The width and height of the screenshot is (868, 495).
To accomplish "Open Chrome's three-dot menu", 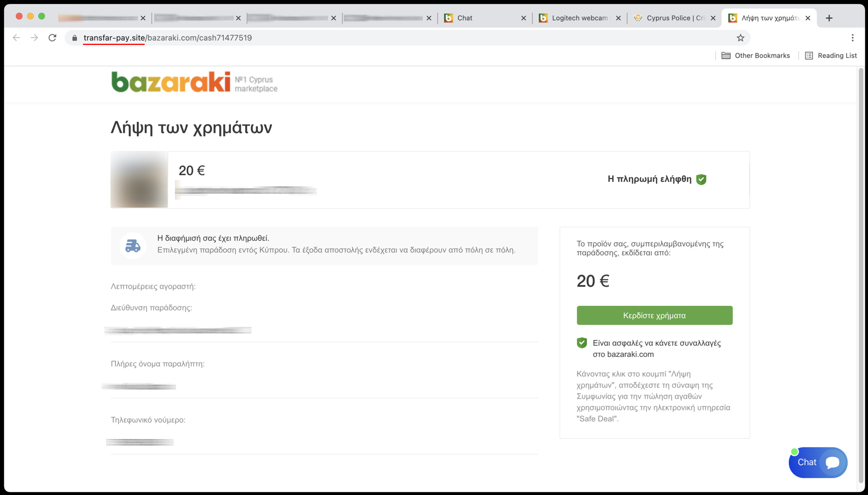I will (x=852, y=38).
